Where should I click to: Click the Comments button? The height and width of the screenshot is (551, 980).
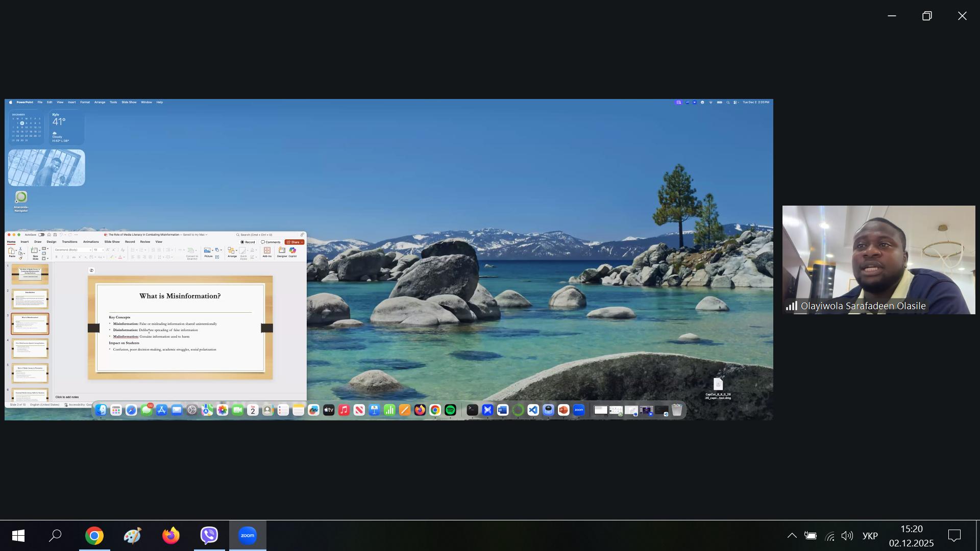coord(271,242)
